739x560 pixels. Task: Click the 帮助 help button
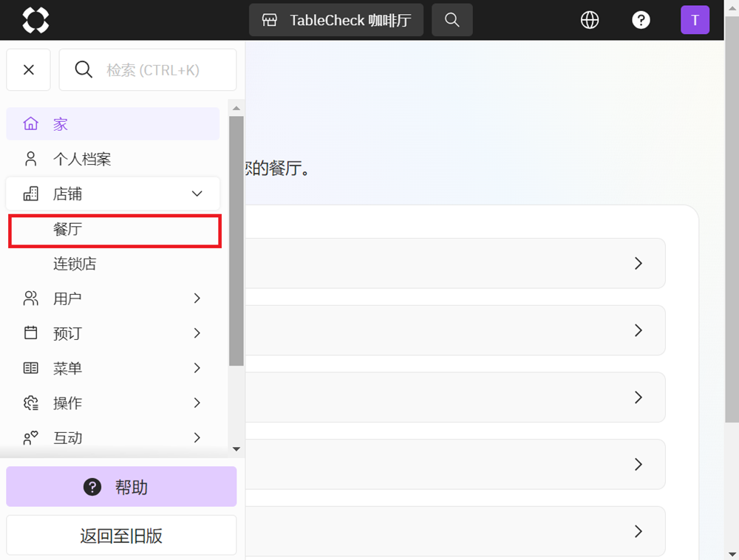pyautogui.click(x=121, y=487)
